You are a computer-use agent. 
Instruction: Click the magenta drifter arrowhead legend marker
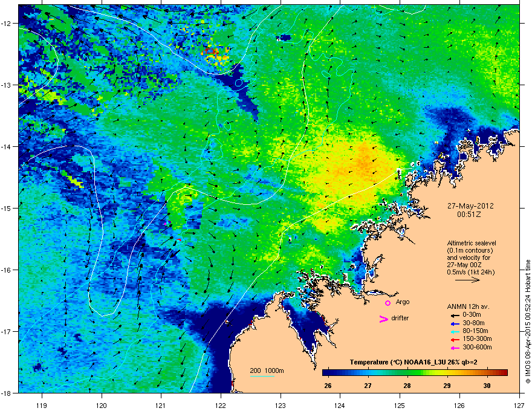[x=383, y=319]
